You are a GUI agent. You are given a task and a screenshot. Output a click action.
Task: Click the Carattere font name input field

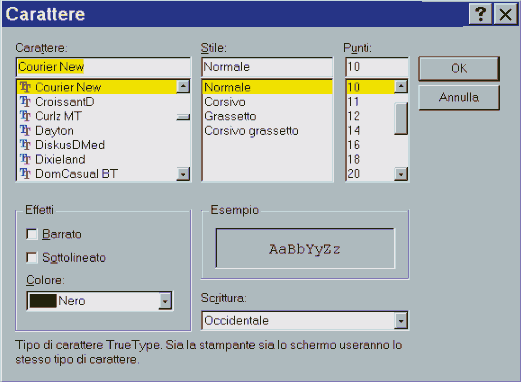103,67
